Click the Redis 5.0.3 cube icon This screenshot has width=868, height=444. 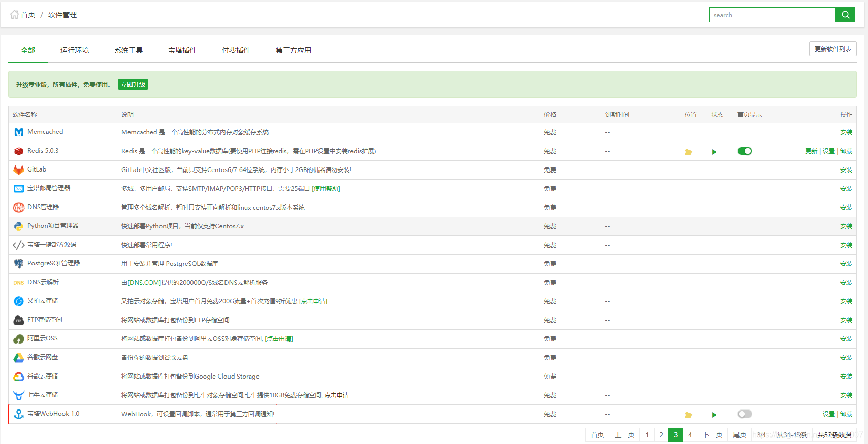[19, 151]
